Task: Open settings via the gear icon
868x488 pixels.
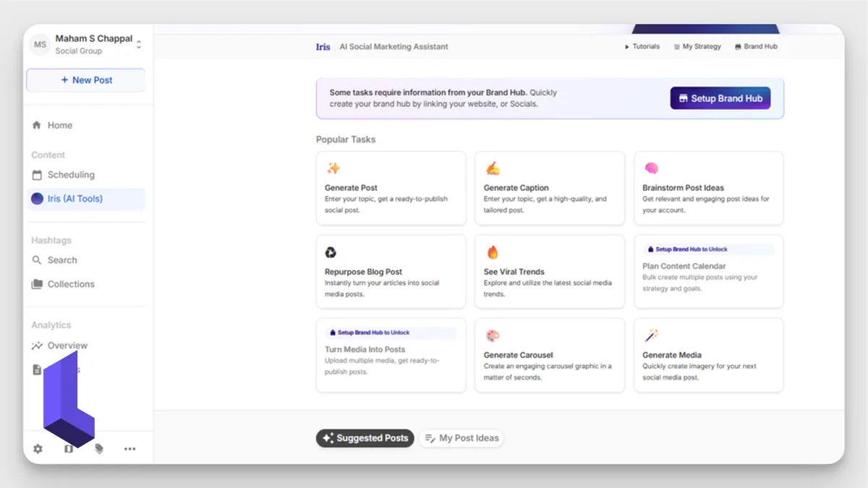Action: pos(38,449)
